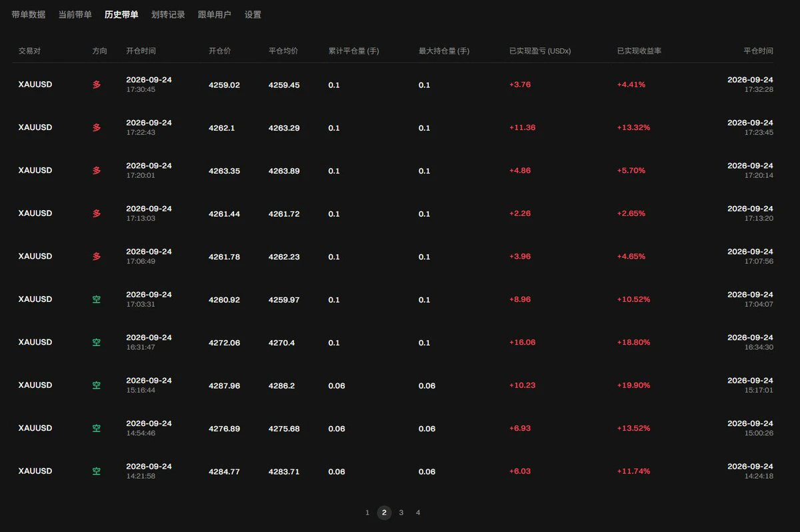Select the open price 4259.02
This screenshot has height=532, width=800.
(224, 85)
